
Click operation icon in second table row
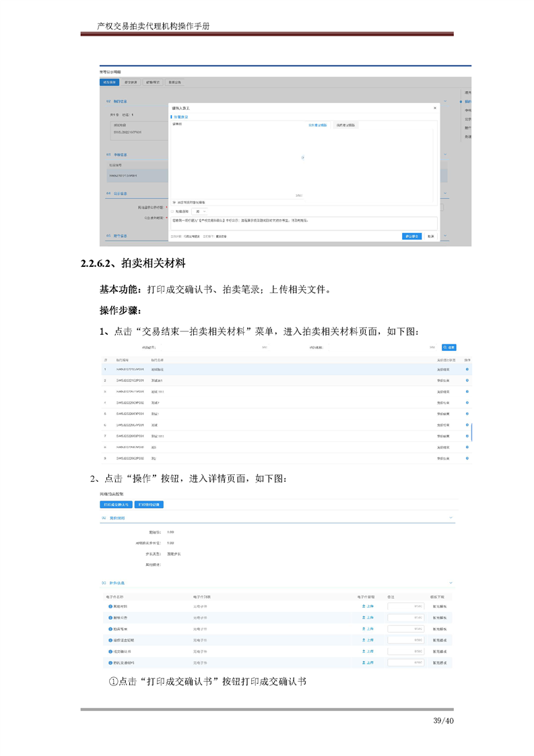pos(467,381)
